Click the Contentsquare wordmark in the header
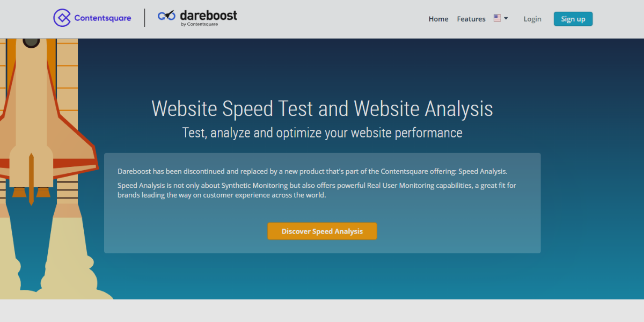 [102, 17]
